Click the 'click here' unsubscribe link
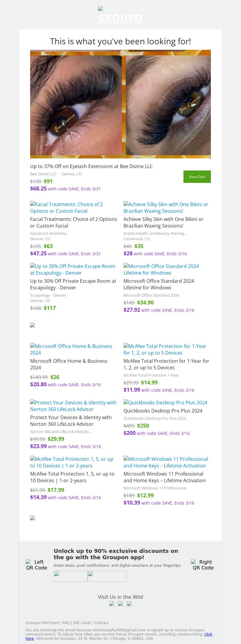Screen dimensions: 241x644 (x=208, y=634)
